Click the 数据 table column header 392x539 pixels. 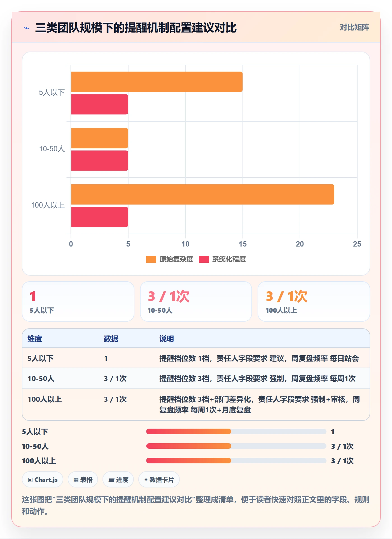pyautogui.click(x=111, y=339)
